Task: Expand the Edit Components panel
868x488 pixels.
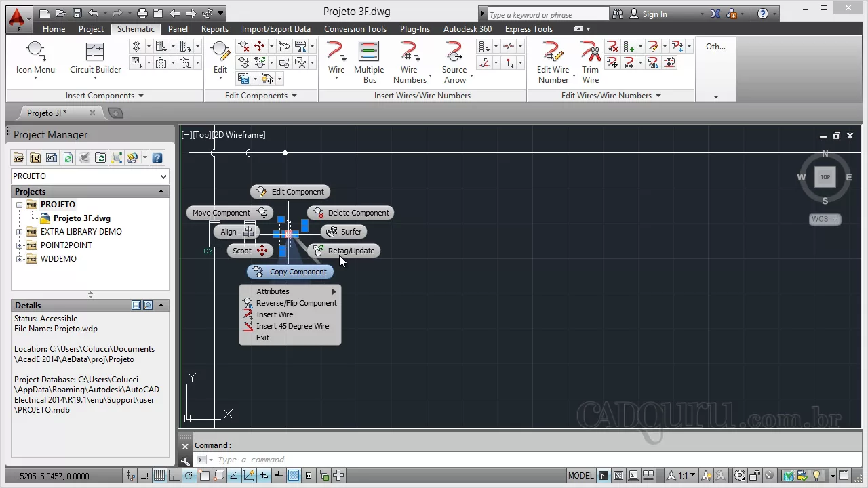Action: pos(261,96)
